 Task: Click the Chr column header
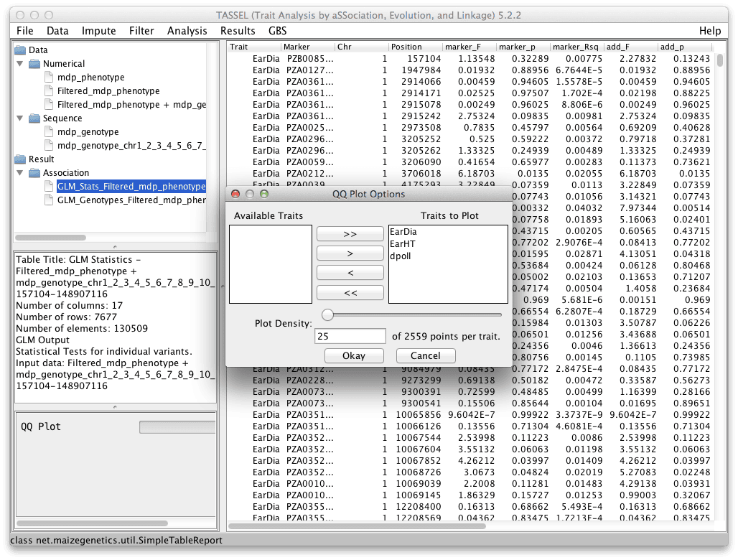pyautogui.click(x=362, y=47)
